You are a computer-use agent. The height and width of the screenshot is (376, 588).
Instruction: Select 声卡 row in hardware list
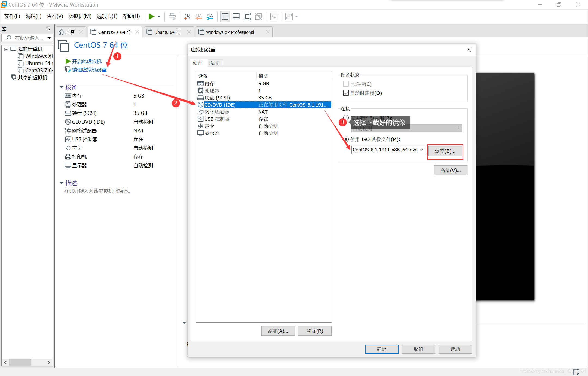[264, 126]
